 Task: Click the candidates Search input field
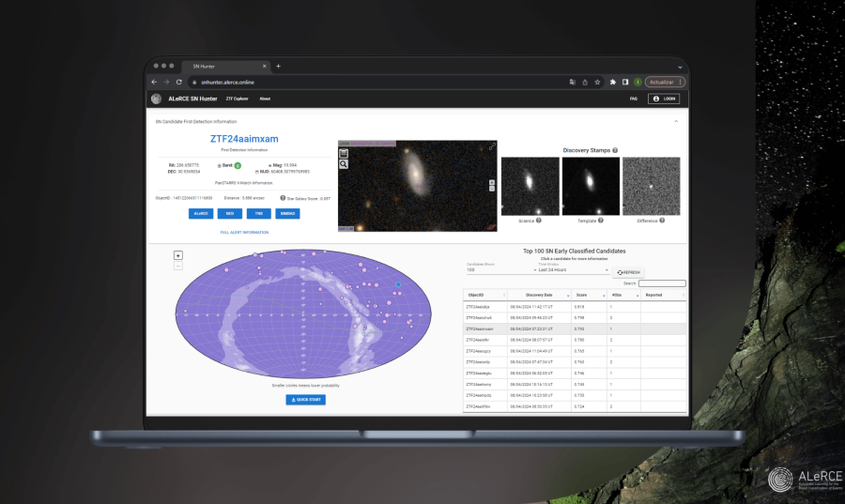(x=662, y=283)
